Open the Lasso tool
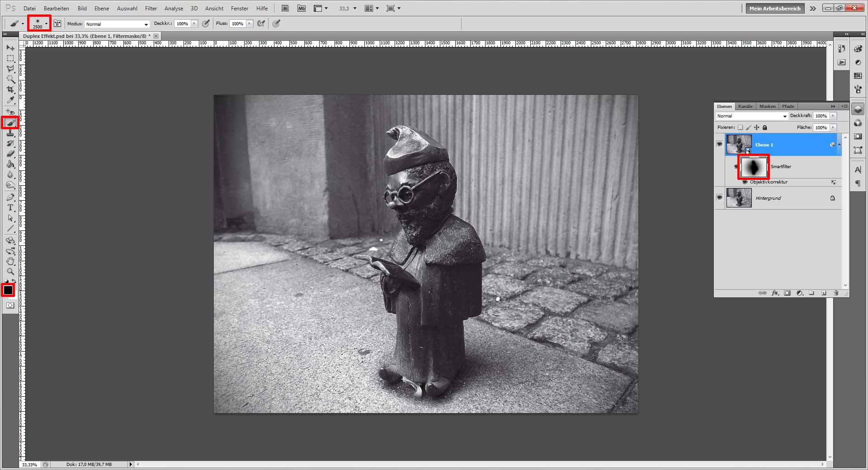Viewport: 868px width, 470px height. pos(10,68)
